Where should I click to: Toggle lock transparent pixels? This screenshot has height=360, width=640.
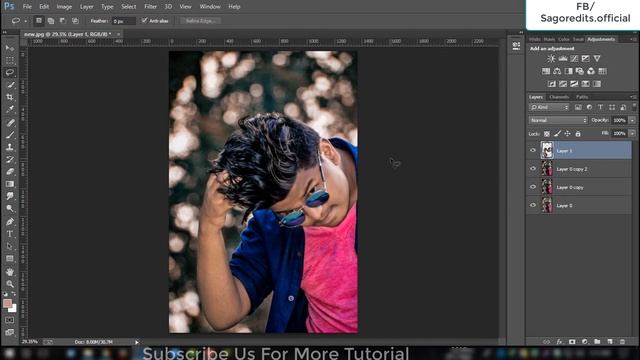(547, 134)
